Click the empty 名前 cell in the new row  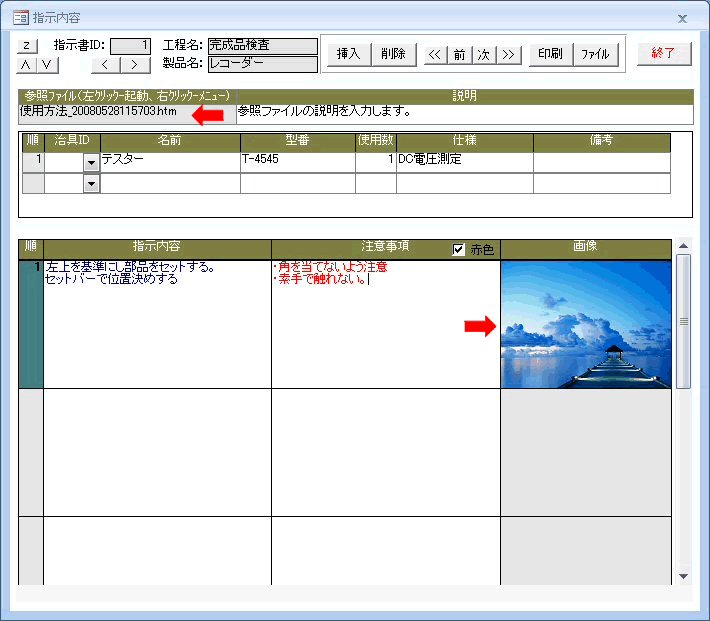tap(170, 183)
